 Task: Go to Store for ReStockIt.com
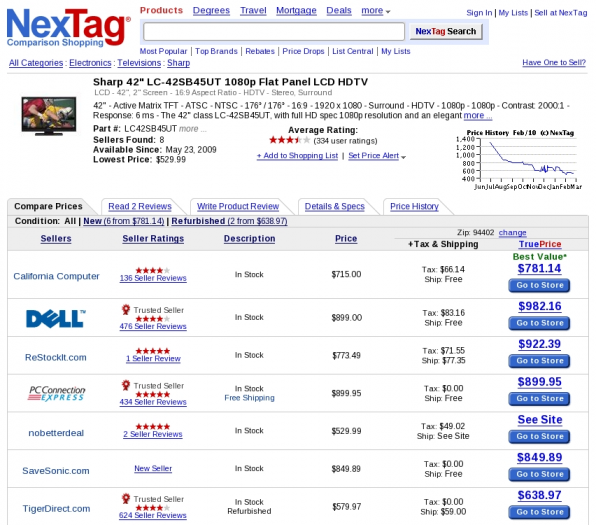(539, 361)
